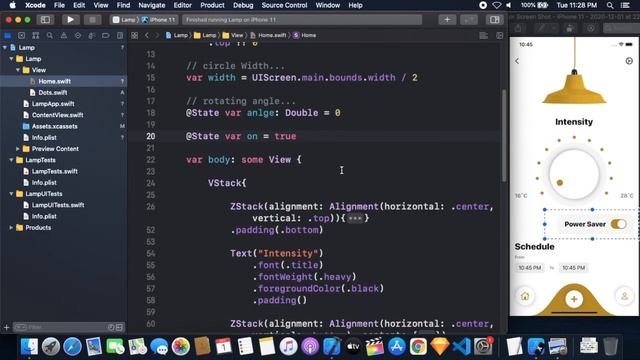This screenshot has height=360, width=640.
Task: Open ContentView.swift file
Action: tap(58, 115)
